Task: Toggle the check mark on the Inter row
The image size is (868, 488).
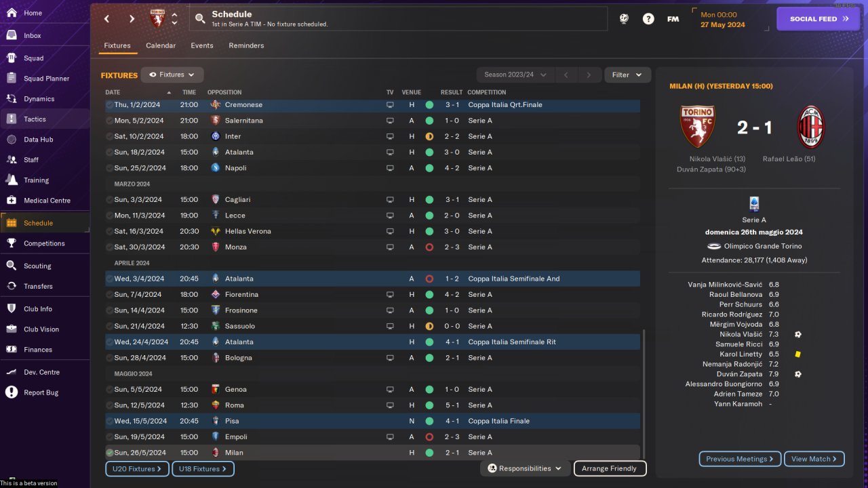Action: click(109, 136)
